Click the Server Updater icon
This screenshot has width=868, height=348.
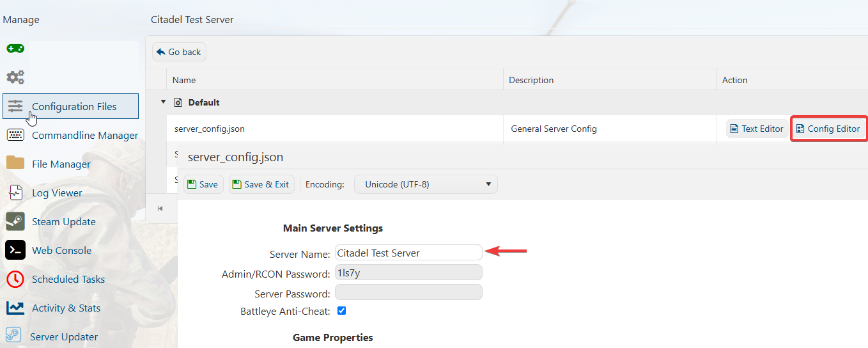tap(13, 336)
